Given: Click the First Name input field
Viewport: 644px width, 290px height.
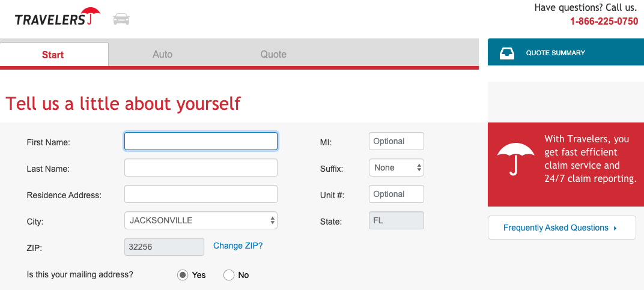Looking at the screenshot, I should click(201, 141).
